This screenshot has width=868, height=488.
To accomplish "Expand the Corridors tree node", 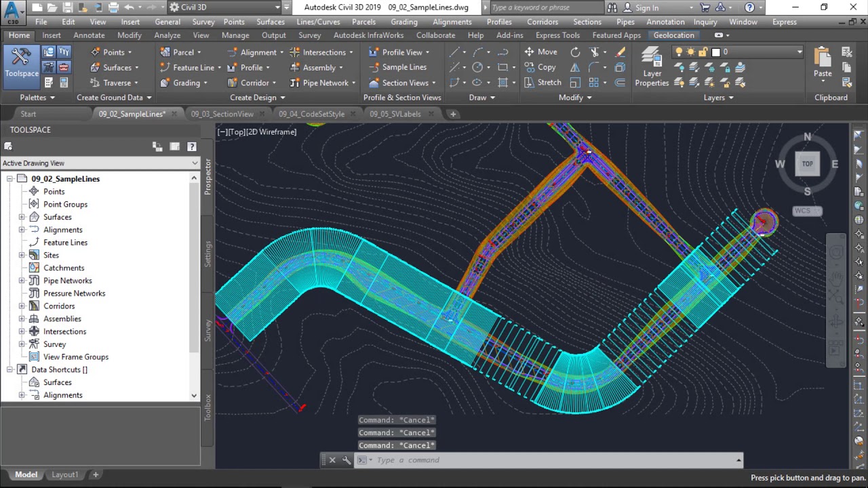I will point(22,306).
